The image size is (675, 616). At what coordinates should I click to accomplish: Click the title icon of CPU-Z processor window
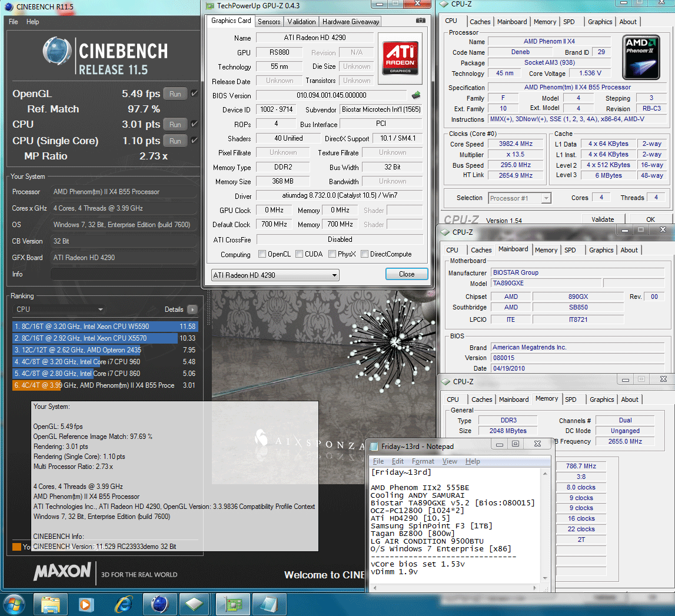coord(444,4)
